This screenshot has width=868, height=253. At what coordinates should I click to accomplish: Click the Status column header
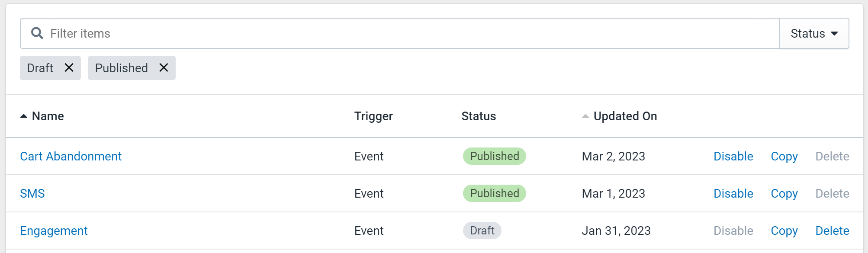click(x=479, y=116)
